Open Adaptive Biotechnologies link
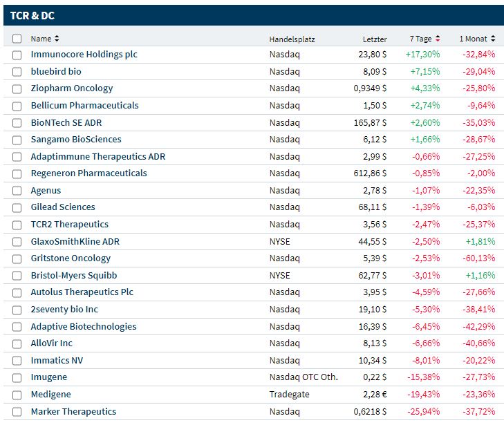The height and width of the screenshot is (425, 504). click(x=84, y=327)
